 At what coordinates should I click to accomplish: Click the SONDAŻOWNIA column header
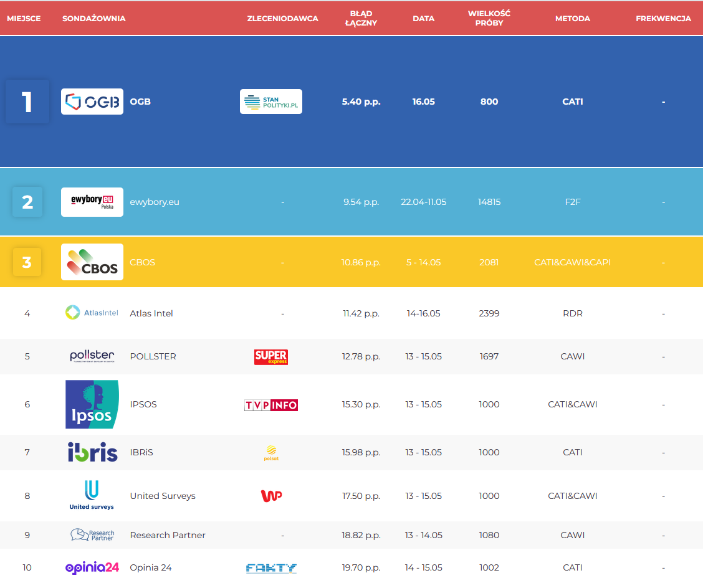coord(93,19)
